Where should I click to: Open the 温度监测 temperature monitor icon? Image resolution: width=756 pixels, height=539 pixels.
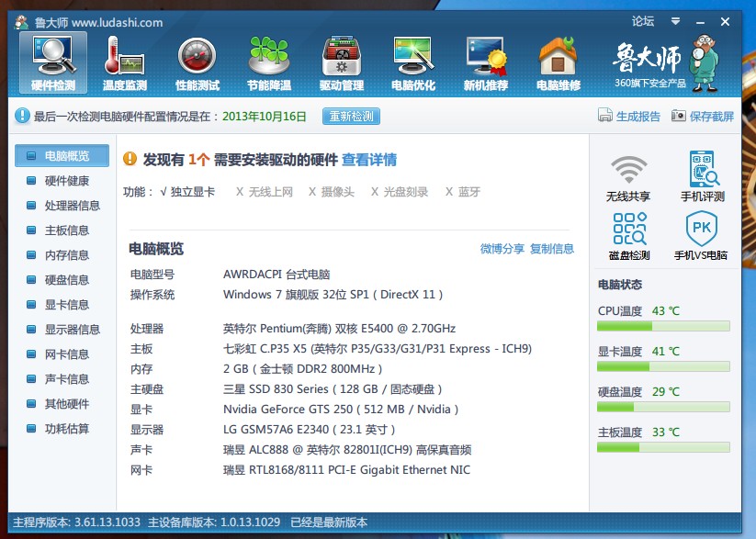point(124,62)
